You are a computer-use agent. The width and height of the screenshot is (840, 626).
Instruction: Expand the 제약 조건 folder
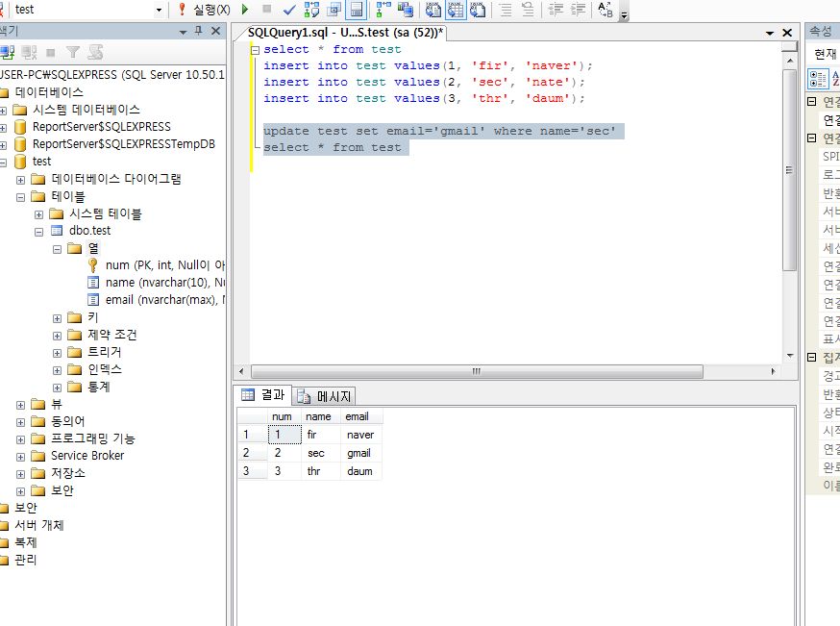point(57,336)
